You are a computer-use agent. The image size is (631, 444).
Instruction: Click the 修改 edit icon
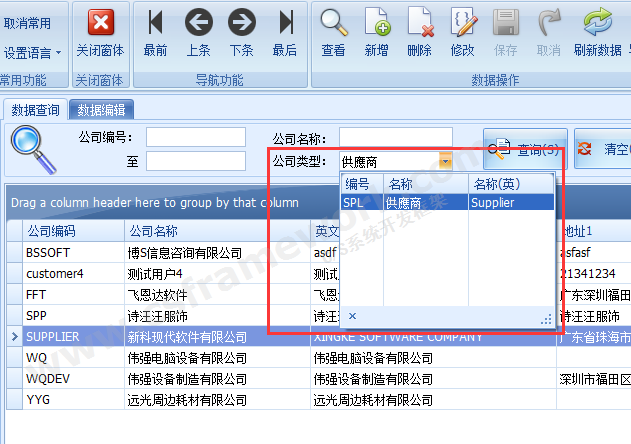(463, 22)
